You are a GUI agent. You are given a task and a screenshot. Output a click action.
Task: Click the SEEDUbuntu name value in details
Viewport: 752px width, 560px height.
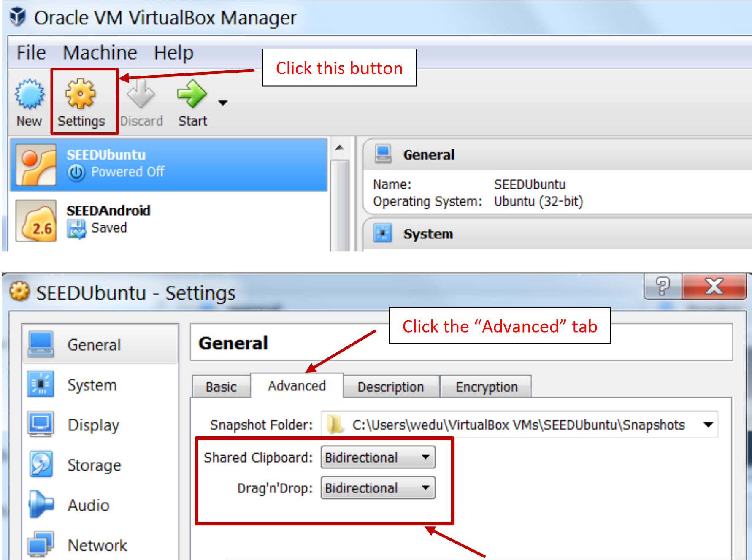[x=529, y=184]
